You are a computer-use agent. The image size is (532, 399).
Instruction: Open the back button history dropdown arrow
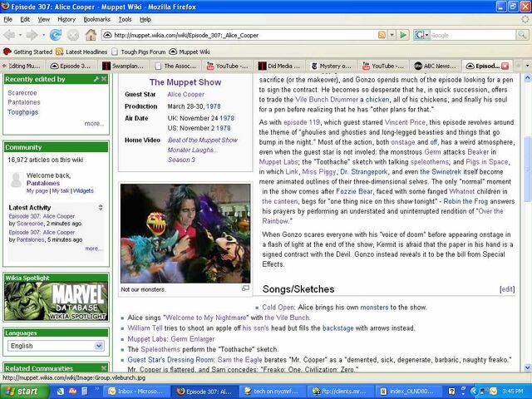click(x=20, y=35)
